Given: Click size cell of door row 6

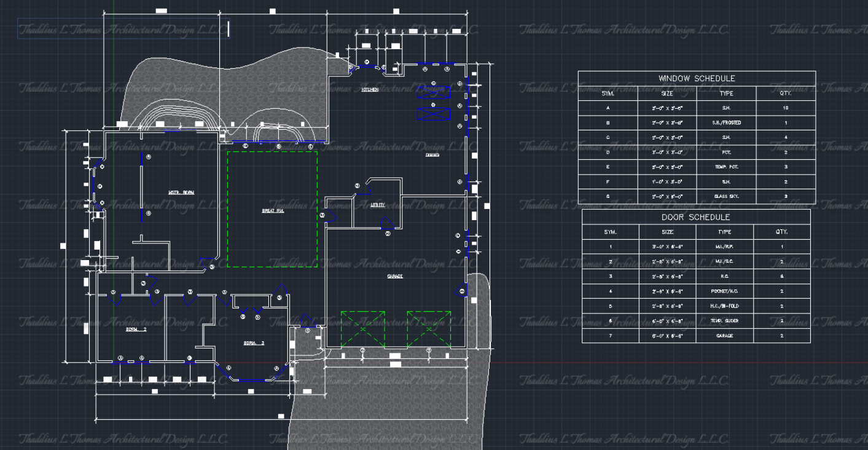Looking at the screenshot, I should click(x=668, y=321).
